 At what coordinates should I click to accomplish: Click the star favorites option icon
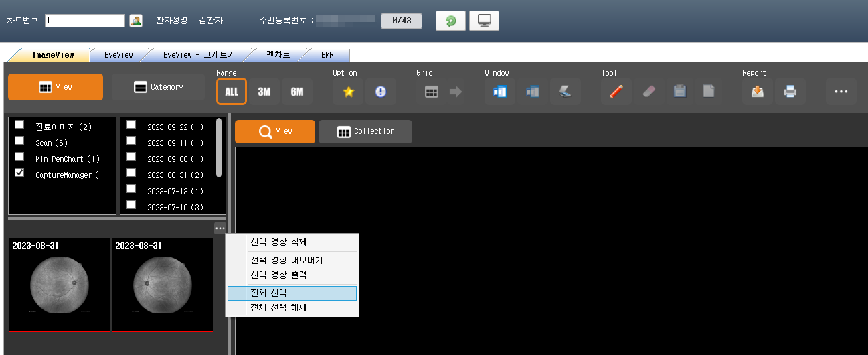pos(348,92)
